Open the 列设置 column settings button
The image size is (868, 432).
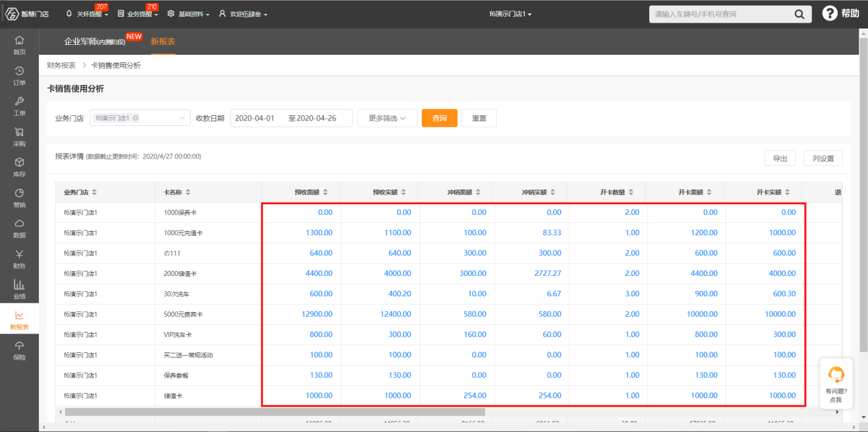823,158
